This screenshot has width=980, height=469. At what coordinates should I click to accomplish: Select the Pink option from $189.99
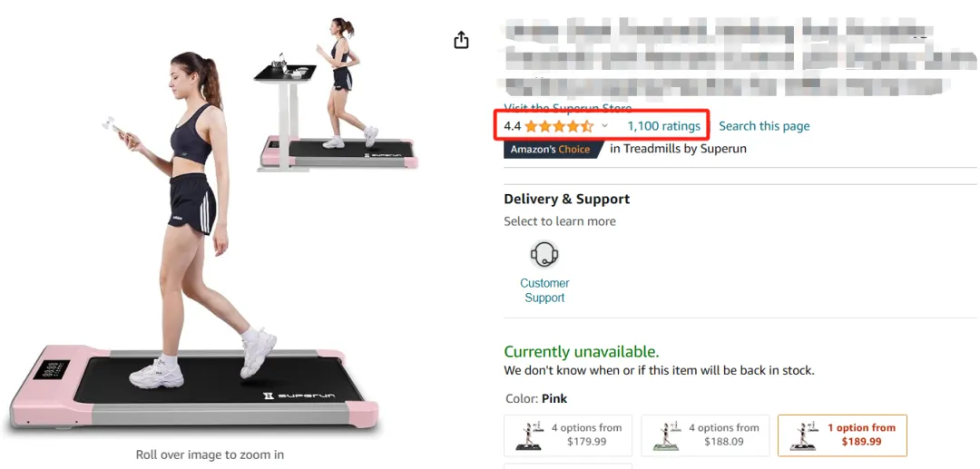point(842,435)
